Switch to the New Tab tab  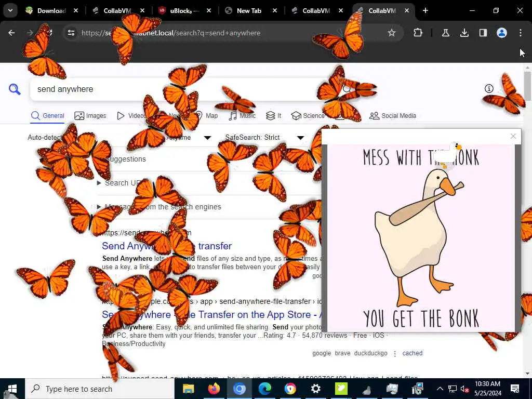point(249,10)
